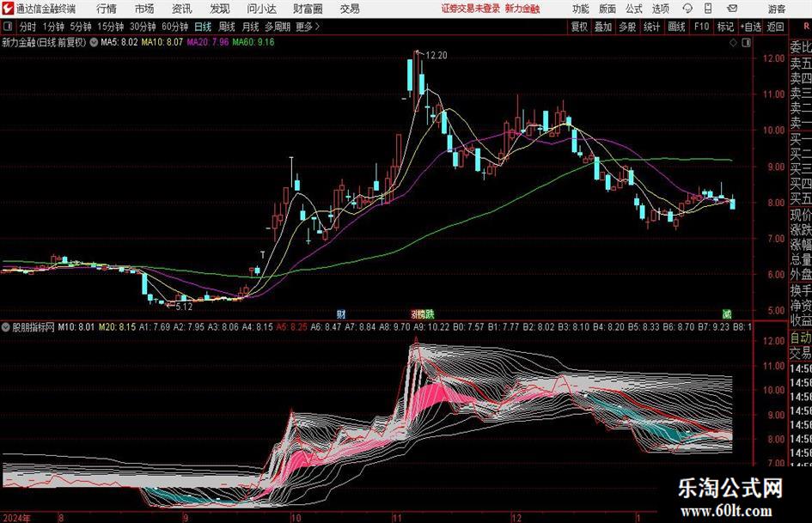
Task: Click the 统计 statistics button
Action: click(651, 27)
